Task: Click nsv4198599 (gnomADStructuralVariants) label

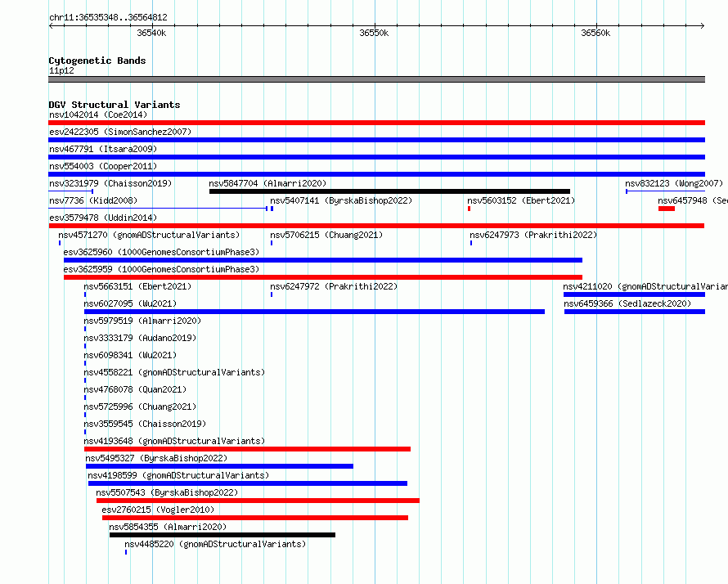Action: tap(178, 475)
